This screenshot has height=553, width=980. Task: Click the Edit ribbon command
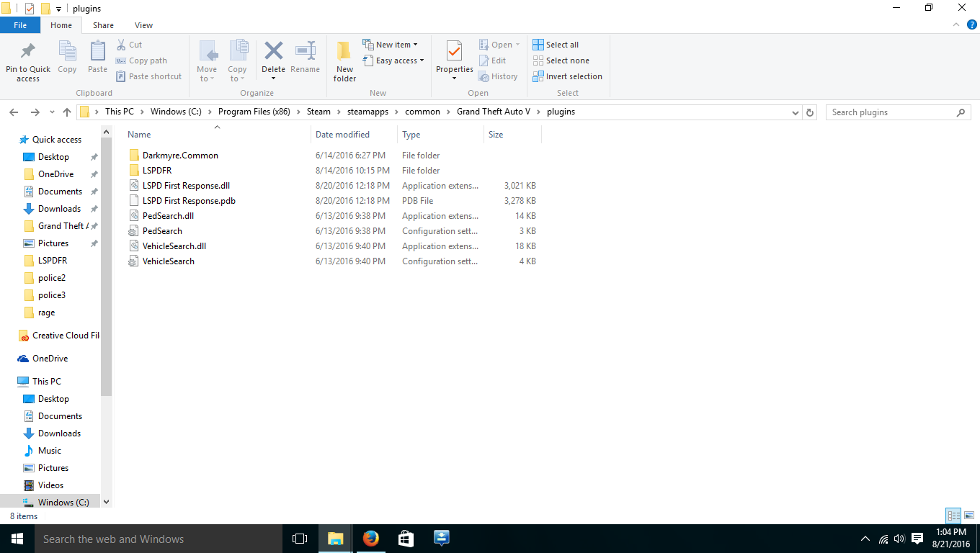point(493,60)
